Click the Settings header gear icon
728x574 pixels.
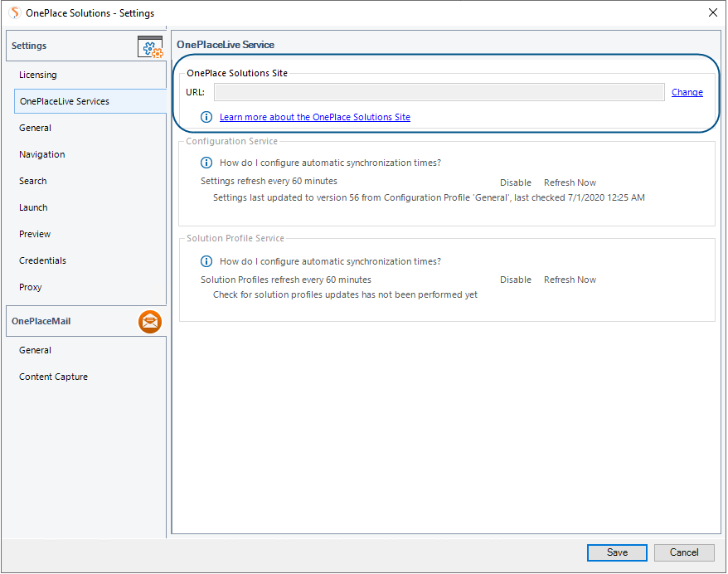coord(150,46)
